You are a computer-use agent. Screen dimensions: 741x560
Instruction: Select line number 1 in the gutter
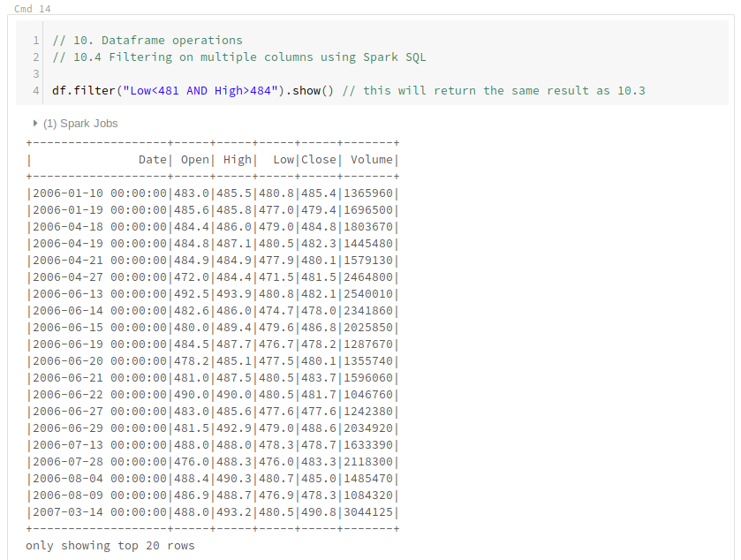click(x=35, y=40)
